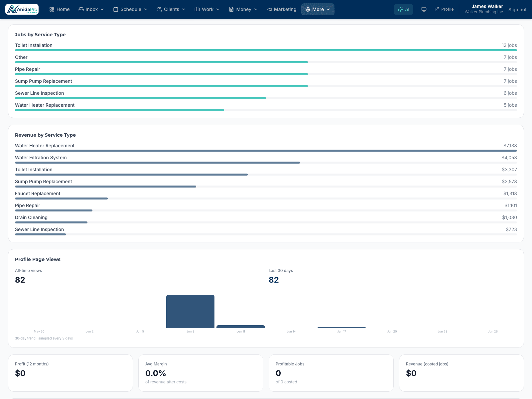Click the '$723' revenue value
This screenshot has width=532, height=399.
tap(511, 229)
